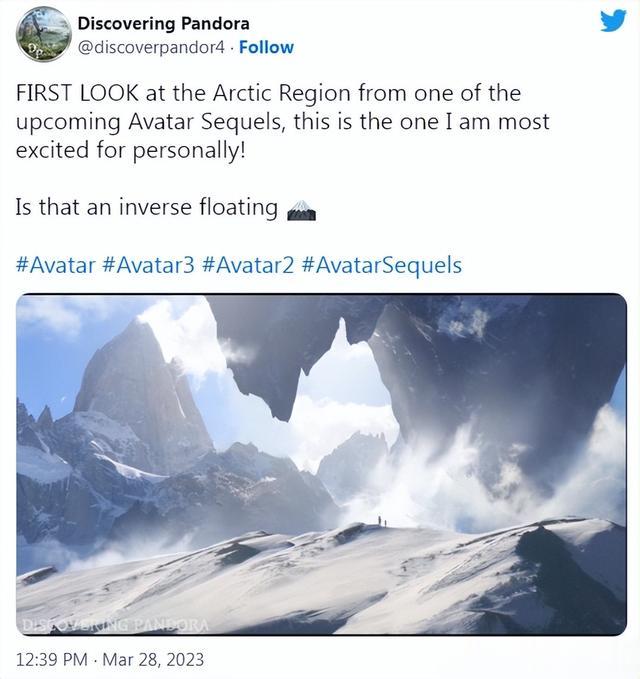Open the #Avatar hashtag
The width and height of the screenshot is (640, 679).
(x=55, y=265)
